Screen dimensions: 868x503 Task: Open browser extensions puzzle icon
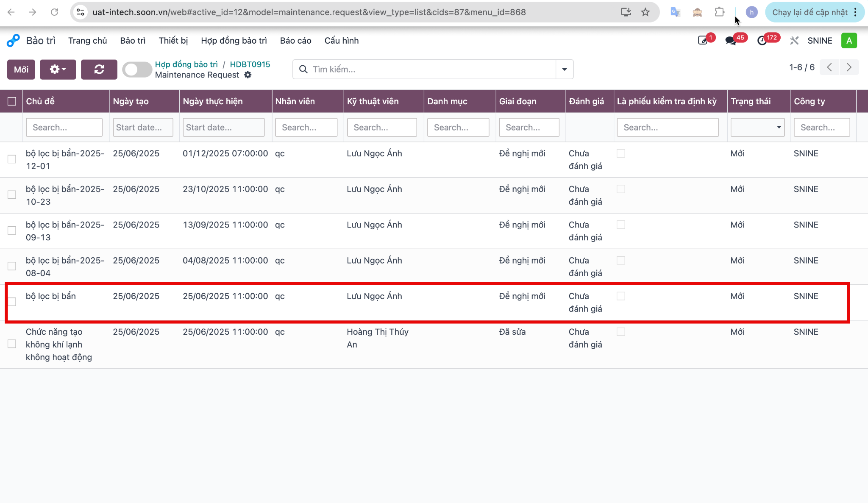point(719,12)
